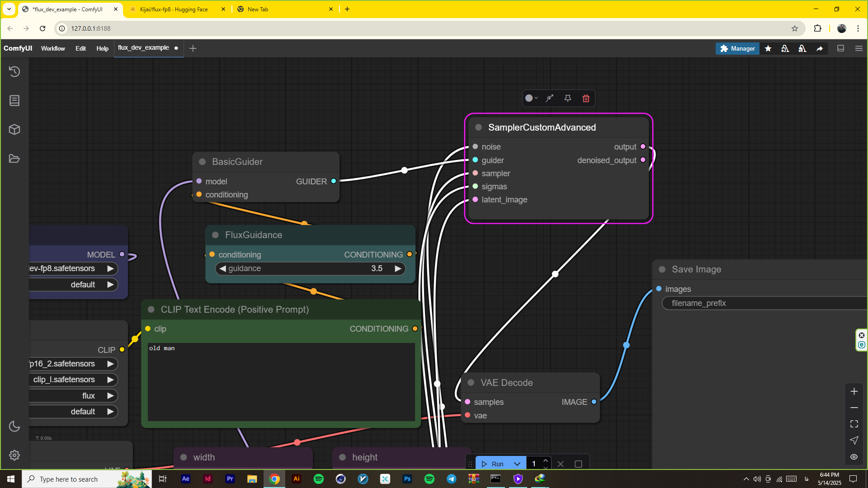Open the workflows folder sidebar icon
Viewport: 868px width, 488px height.
point(14,159)
